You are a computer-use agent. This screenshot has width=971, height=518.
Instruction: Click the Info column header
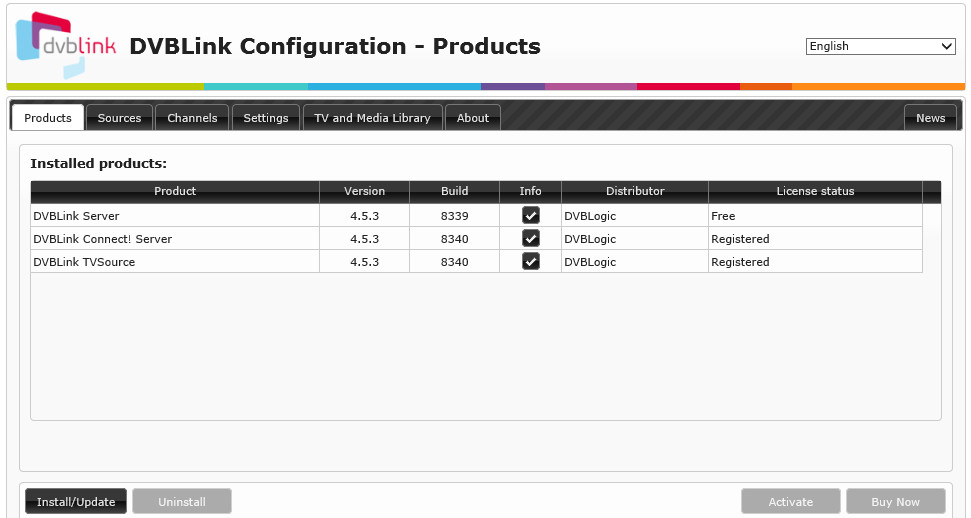tap(530, 191)
